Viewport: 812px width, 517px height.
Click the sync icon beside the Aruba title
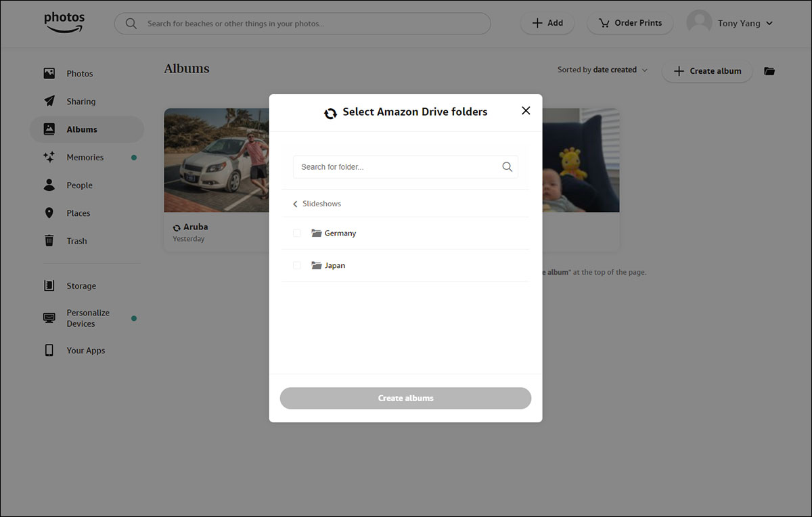pos(177,227)
